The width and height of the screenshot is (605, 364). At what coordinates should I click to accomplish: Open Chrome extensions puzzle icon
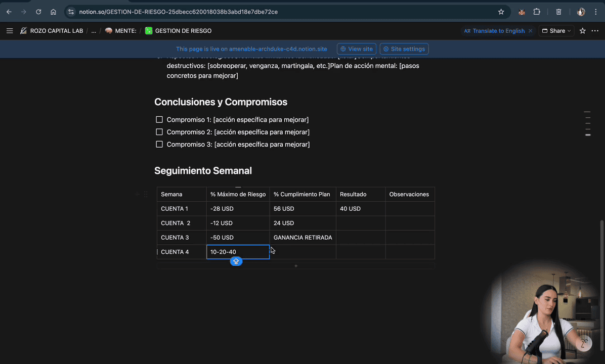pyautogui.click(x=537, y=12)
